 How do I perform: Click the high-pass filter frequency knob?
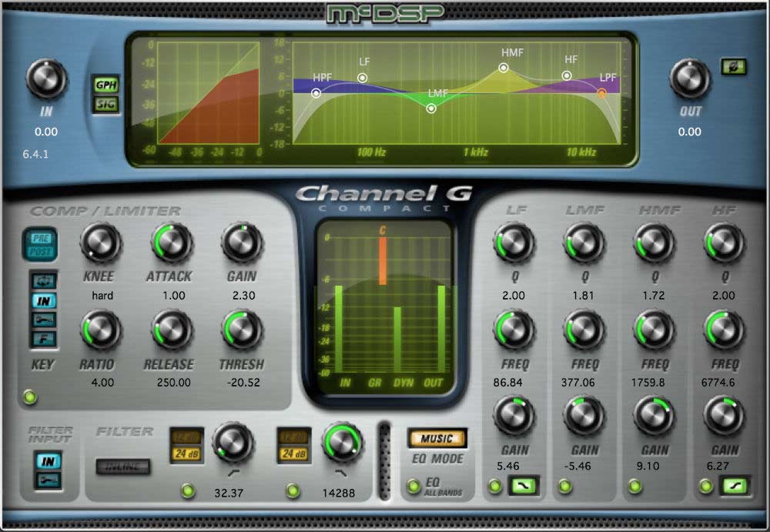pos(233,443)
